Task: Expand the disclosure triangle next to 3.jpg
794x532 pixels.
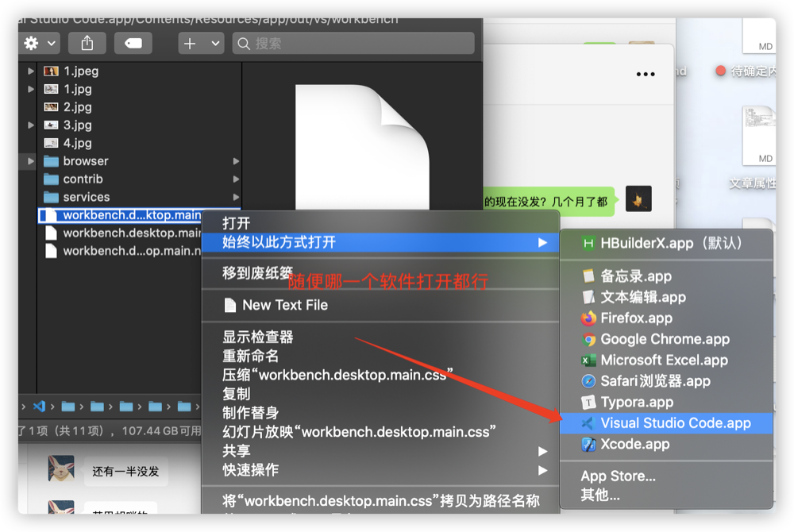Action: click(x=31, y=125)
